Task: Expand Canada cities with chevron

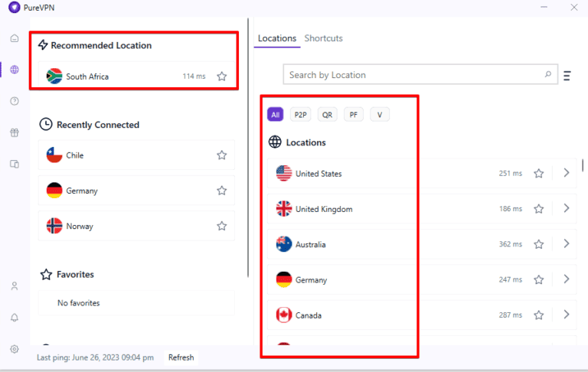Action: [567, 315]
